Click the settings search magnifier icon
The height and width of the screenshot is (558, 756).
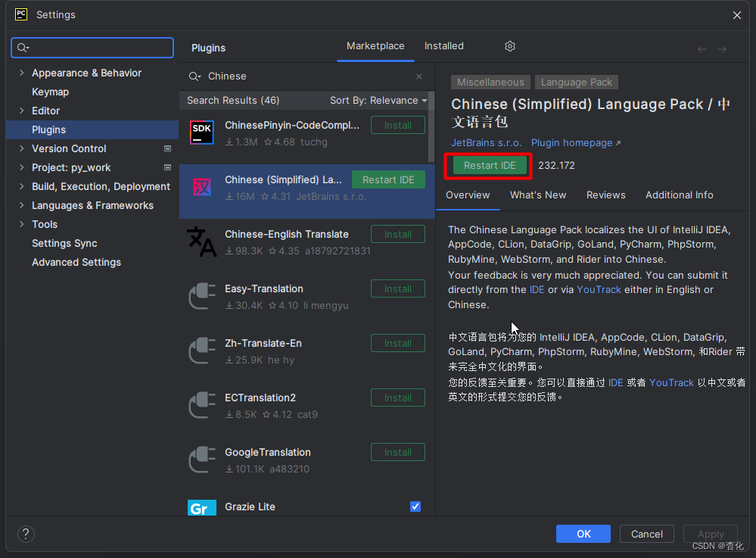click(23, 47)
